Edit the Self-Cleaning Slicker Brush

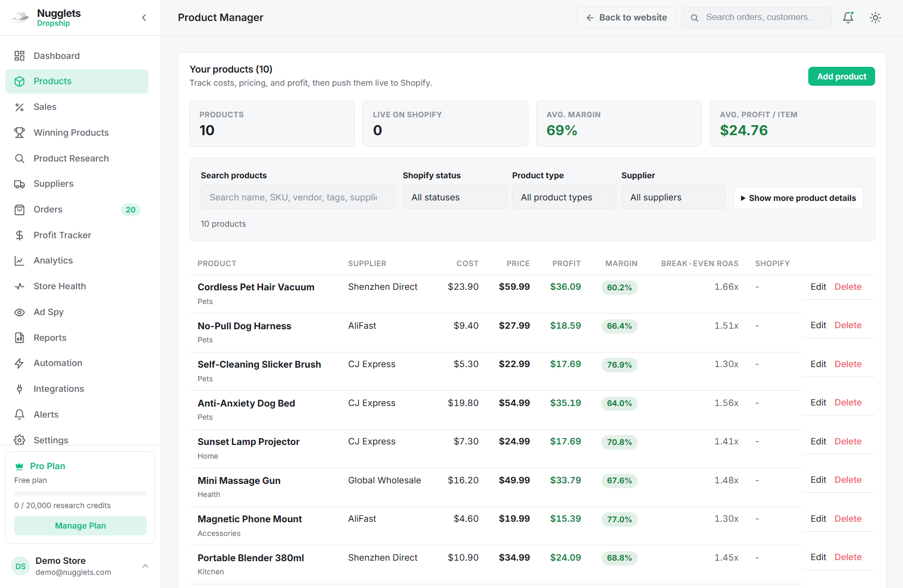[x=818, y=364]
